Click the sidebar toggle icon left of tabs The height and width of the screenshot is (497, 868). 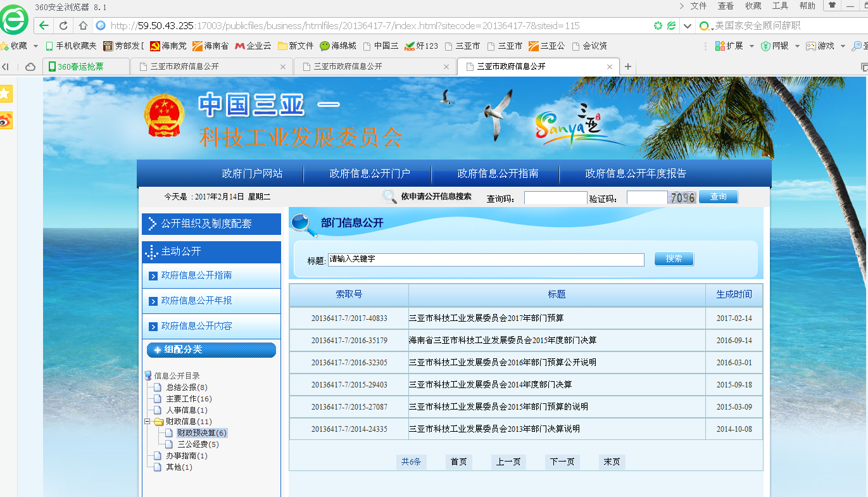click(6, 66)
